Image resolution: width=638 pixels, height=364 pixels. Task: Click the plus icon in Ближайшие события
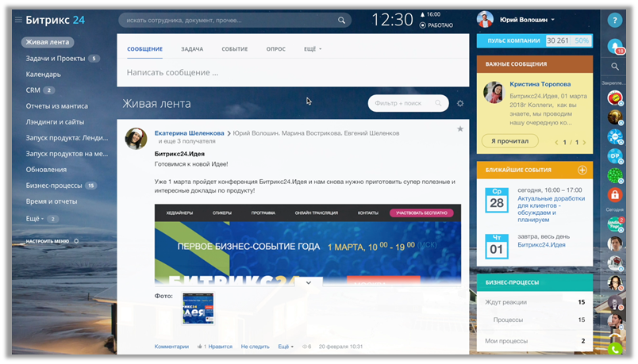coord(582,170)
